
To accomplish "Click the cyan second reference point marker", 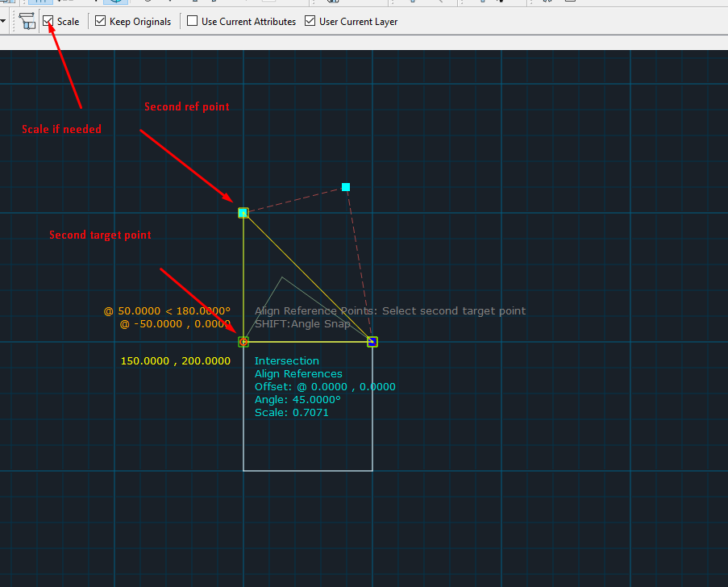I will 243,213.
